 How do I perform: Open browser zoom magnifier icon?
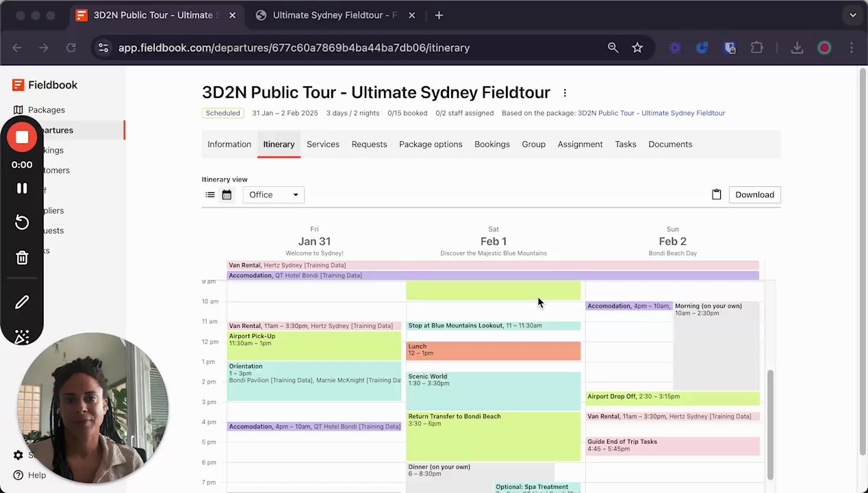click(x=613, y=48)
